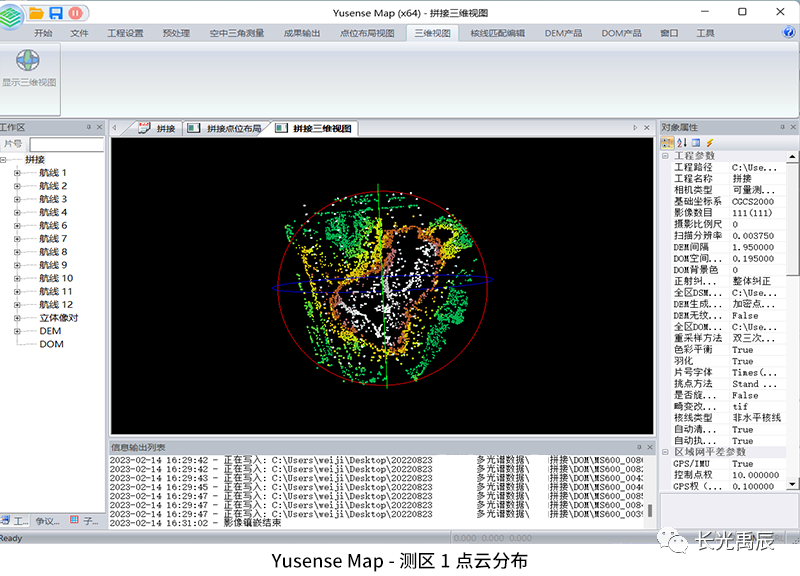Expand the 航线 1 tree node
Screen dimensions: 800x576
[x=17, y=173]
